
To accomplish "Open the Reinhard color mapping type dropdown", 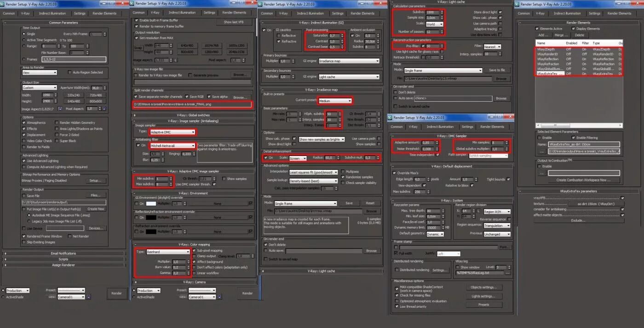I will click(167, 252).
